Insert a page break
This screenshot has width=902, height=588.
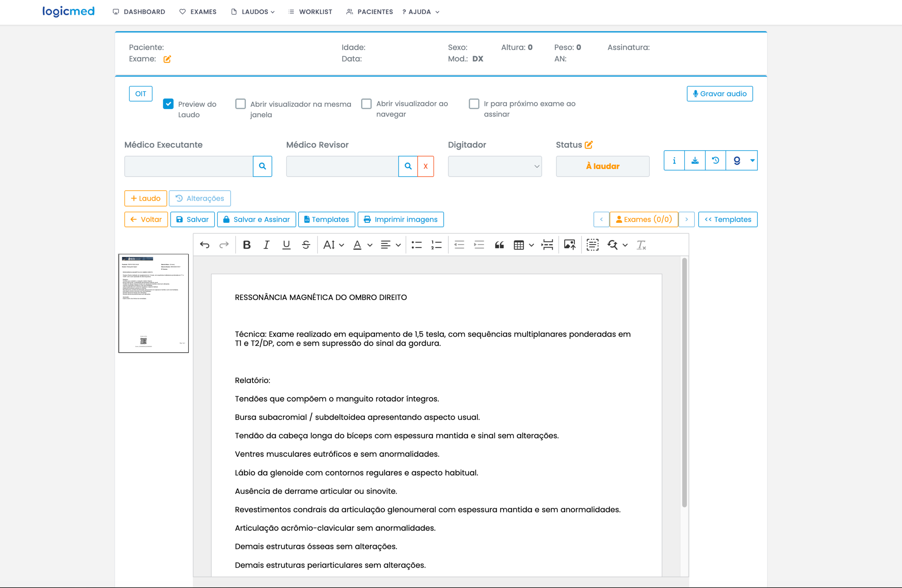(547, 245)
